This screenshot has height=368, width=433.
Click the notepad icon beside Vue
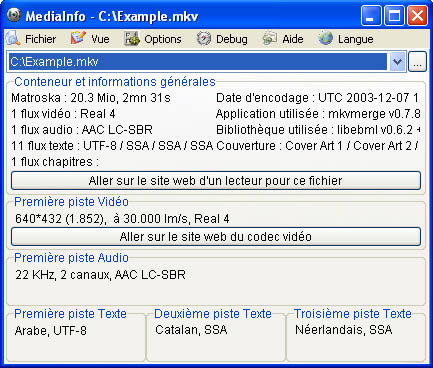point(78,38)
